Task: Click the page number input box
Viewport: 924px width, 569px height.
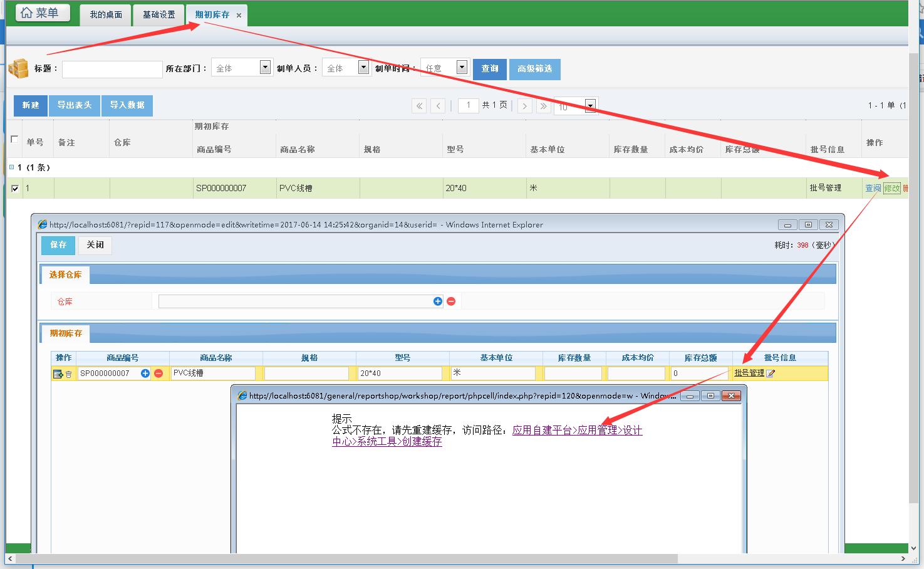Action: [x=469, y=105]
